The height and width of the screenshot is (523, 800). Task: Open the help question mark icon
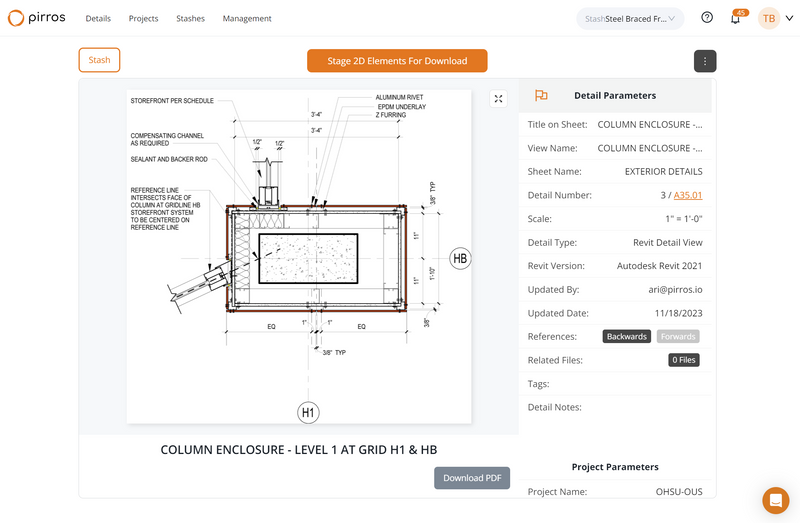click(x=707, y=18)
